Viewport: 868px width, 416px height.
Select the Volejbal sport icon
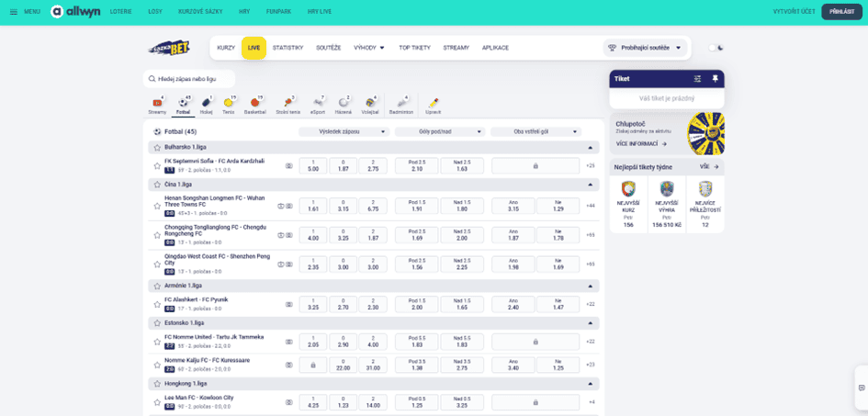pos(370,105)
